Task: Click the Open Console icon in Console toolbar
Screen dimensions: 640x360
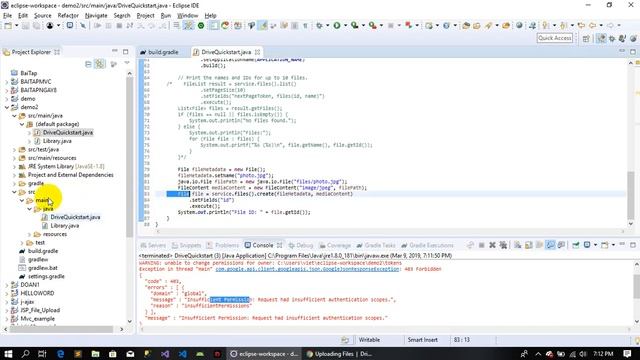Action: pos(605,245)
